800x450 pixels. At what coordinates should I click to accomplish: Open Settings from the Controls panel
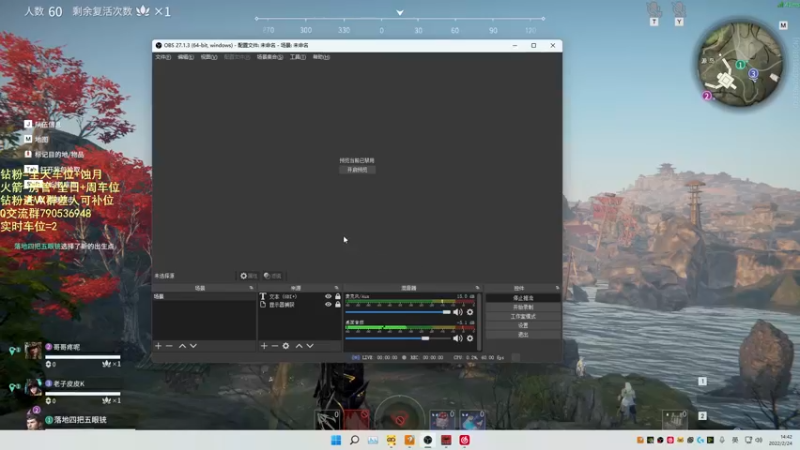[x=523, y=326]
